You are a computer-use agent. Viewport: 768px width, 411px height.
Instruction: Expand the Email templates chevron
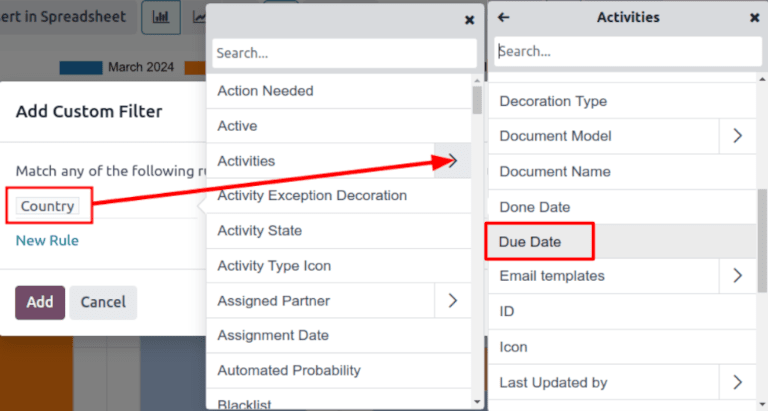click(x=737, y=275)
